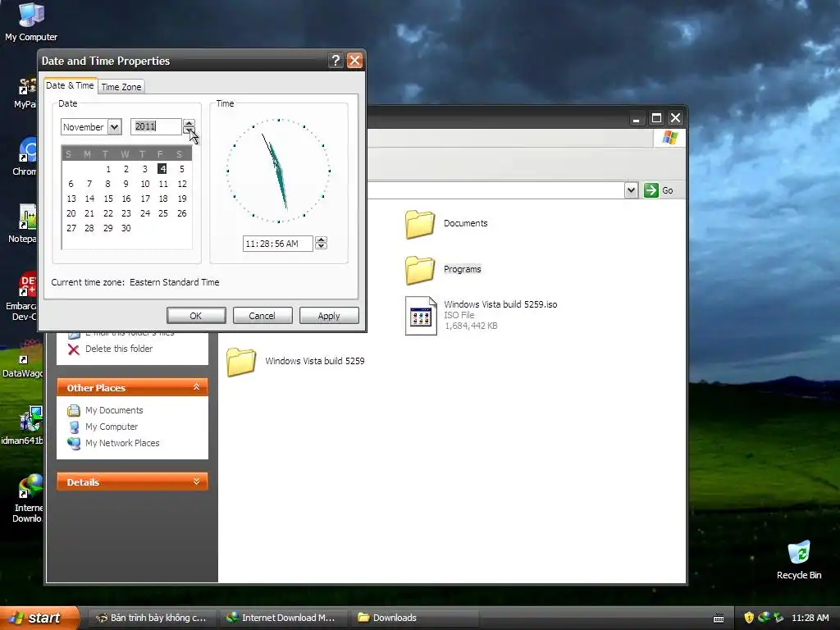
Task: Decrease the time with the down spinner
Action: (321, 246)
